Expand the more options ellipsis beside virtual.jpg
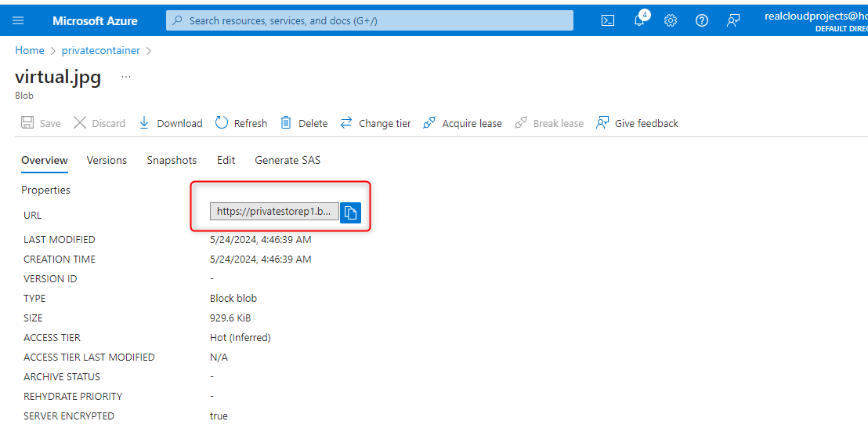Screen dimensions: 868x432 [x=126, y=78]
